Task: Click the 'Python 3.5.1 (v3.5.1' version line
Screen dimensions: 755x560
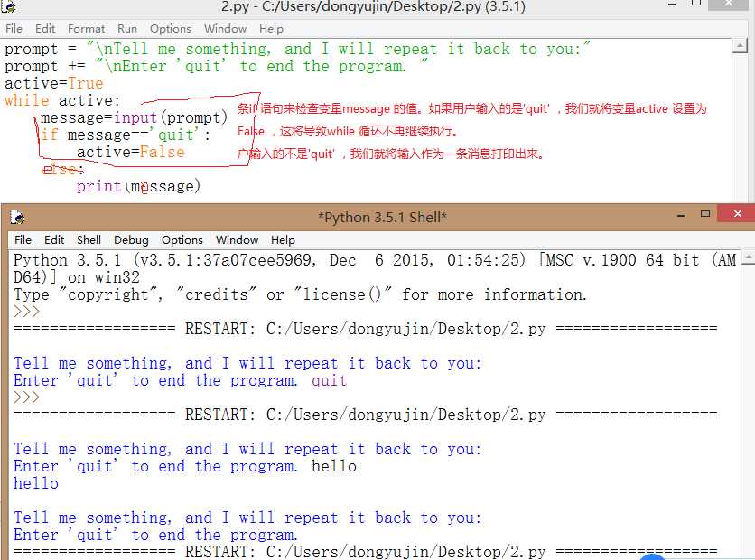Action: tap(375, 260)
